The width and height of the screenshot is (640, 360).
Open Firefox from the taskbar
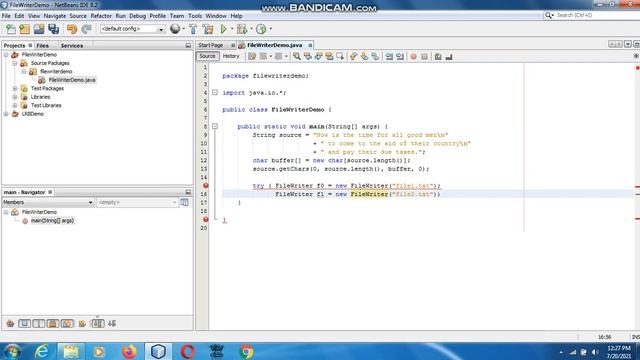[129, 351]
